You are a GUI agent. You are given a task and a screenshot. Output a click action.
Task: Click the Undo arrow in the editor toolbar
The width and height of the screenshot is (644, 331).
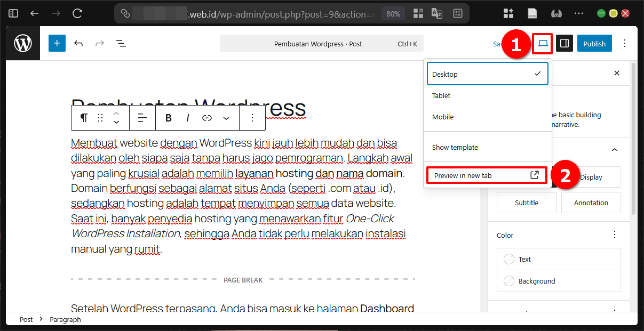tap(79, 43)
